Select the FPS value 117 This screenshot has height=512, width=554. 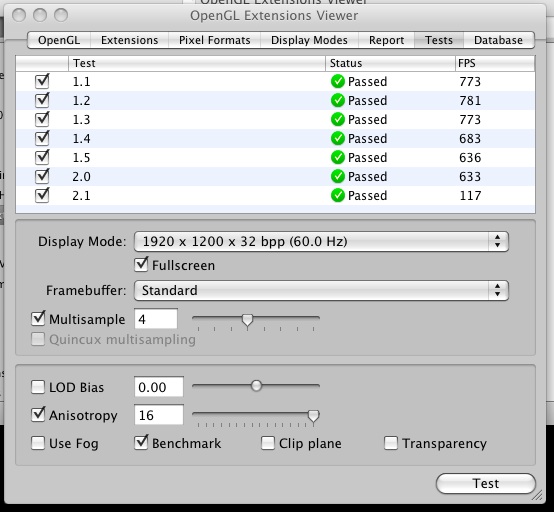(470, 196)
